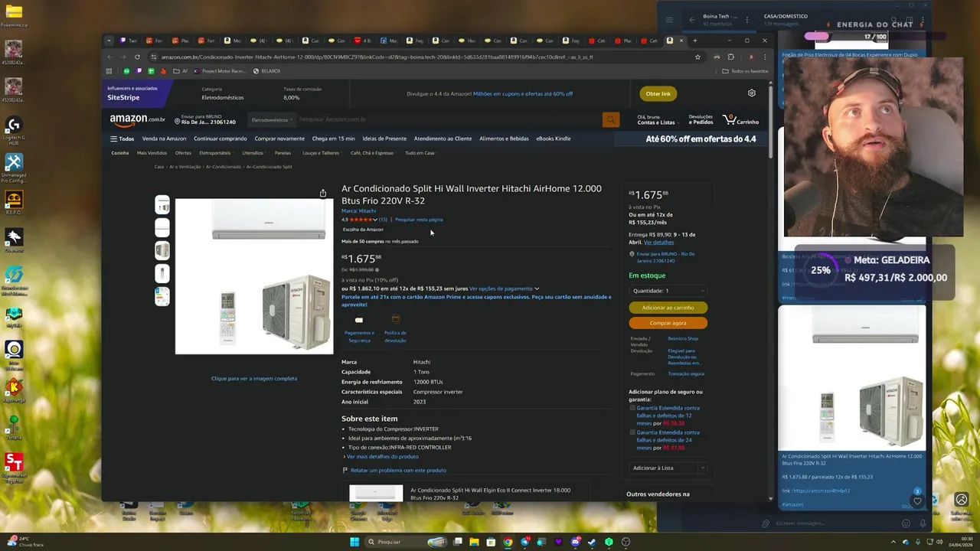This screenshot has width=980, height=551.
Task: Click Transação segura link
Action: coord(685,373)
